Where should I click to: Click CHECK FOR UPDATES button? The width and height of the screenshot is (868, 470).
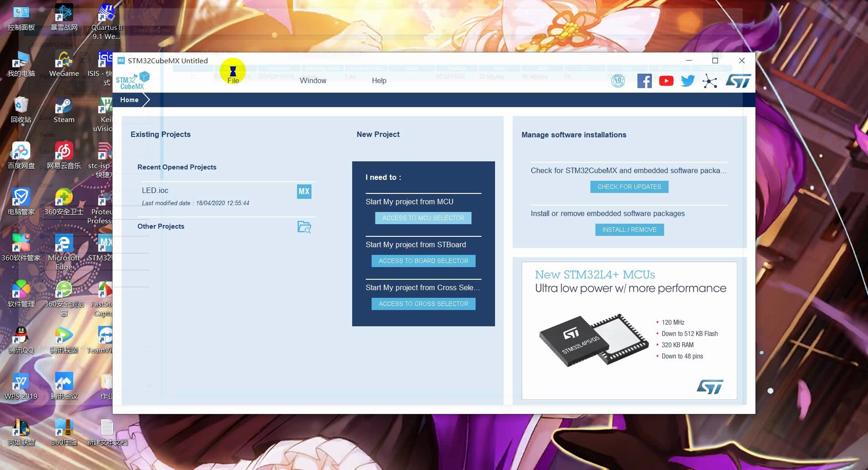[x=629, y=187]
